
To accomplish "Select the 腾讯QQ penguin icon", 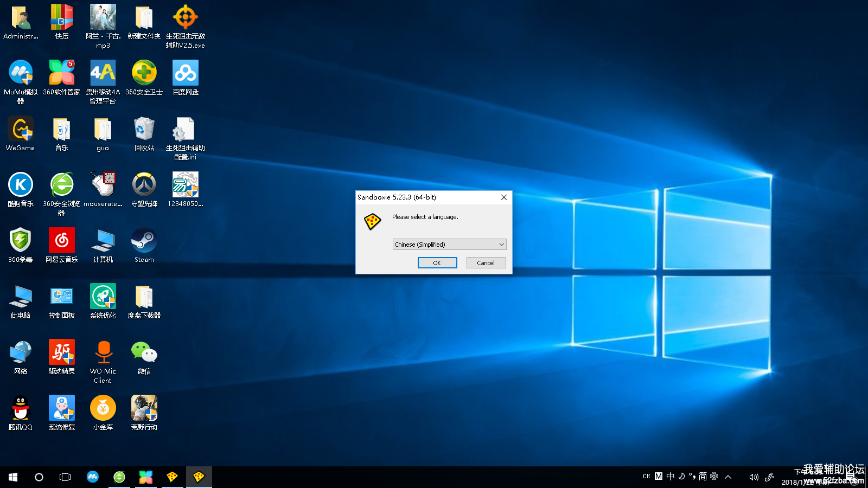I will point(21,408).
